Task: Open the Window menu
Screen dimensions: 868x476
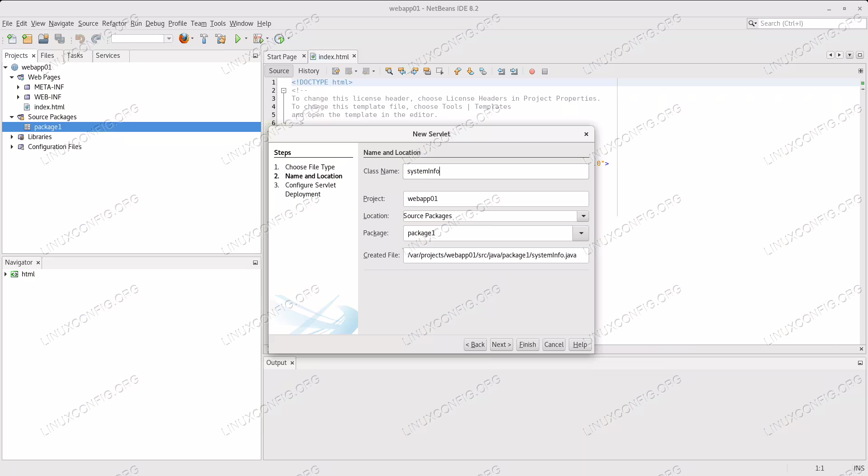Action: pyautogui.click(x=241, y=23)
